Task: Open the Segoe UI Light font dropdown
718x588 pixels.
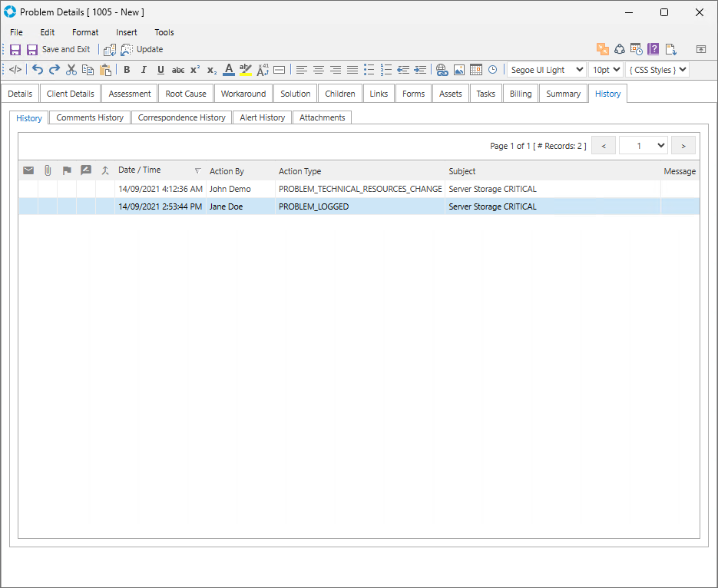Action: point(546,70)
